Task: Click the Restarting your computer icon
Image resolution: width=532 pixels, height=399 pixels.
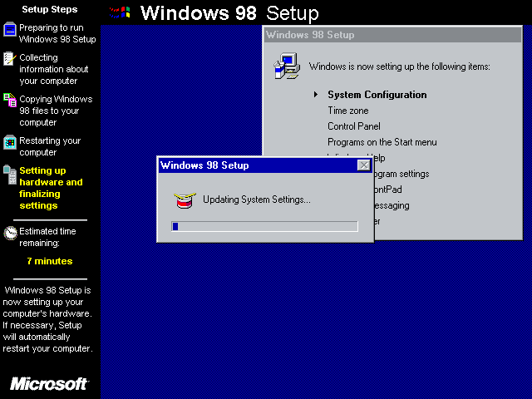Action: [10, 142]
